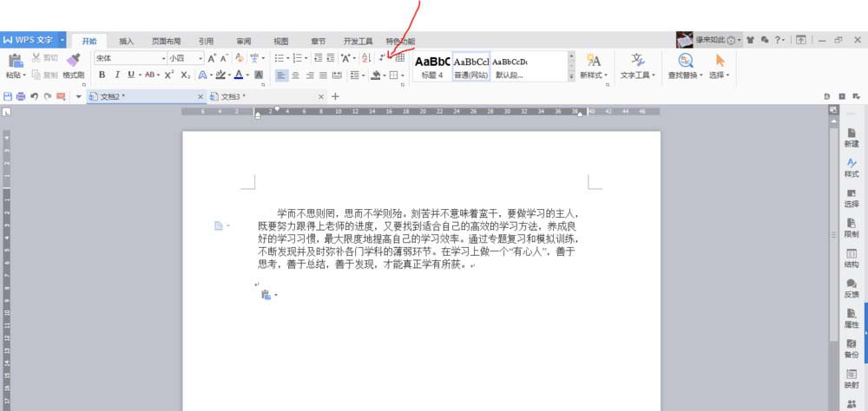
Task: Click the font color red A button
Action: point(239,75)
